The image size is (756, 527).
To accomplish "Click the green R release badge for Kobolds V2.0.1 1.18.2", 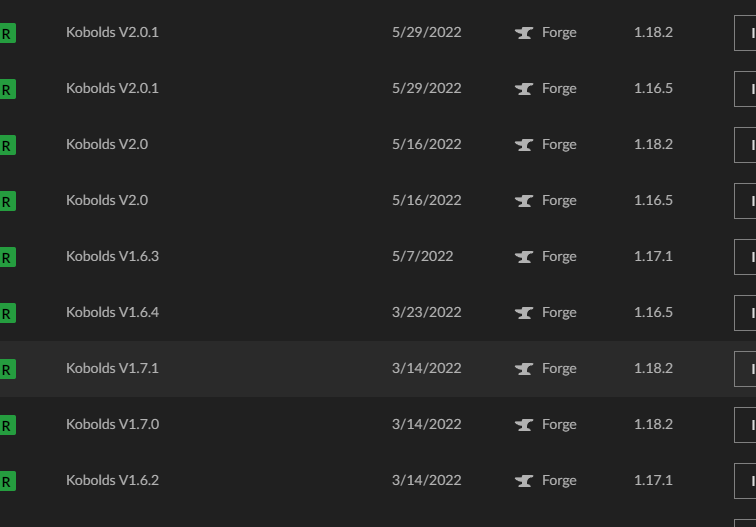I will [x=7, y=33].
